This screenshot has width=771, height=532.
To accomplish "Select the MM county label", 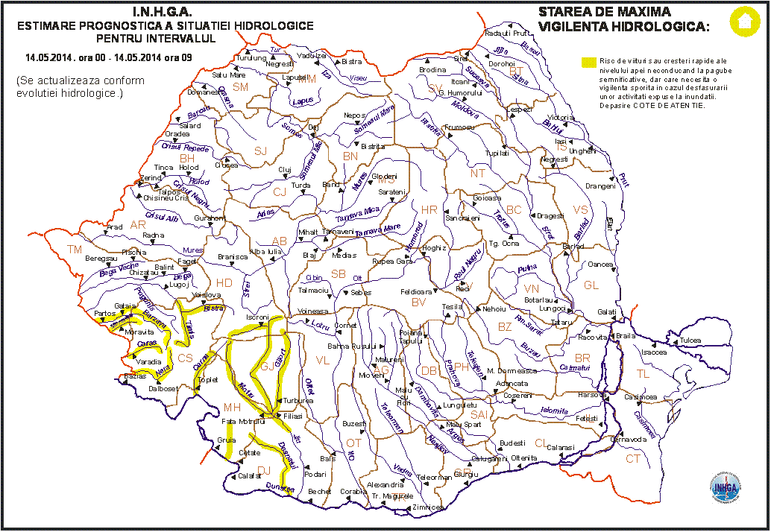I will (x=306, y=78).
